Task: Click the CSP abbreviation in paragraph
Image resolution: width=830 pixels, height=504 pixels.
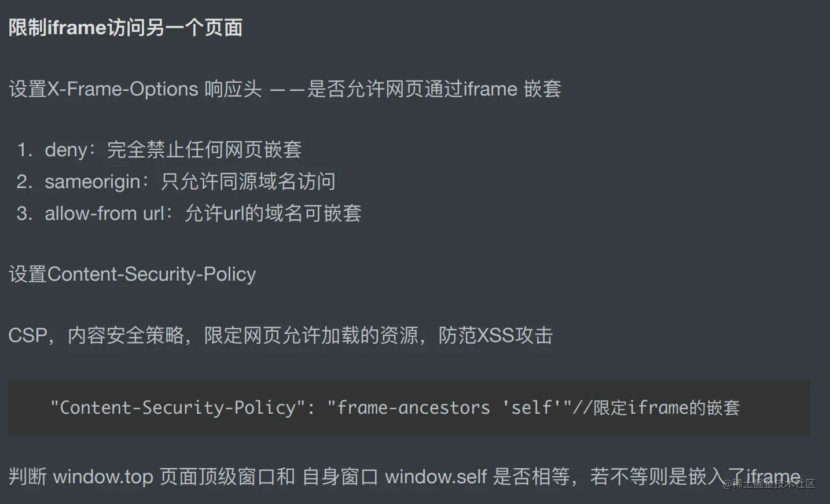Action: 28,336
